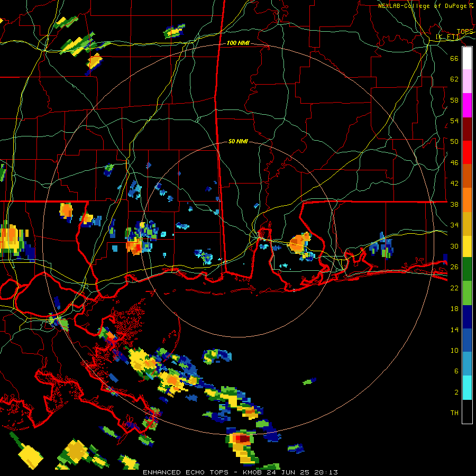The height and width of the screenshot is (476, 476).
Task: Click the navy 14-18 kft legend swatch
Action: (467, 317)
